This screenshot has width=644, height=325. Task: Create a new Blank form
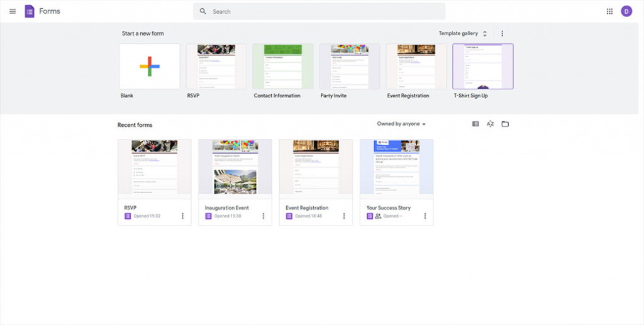click(150, 67)
